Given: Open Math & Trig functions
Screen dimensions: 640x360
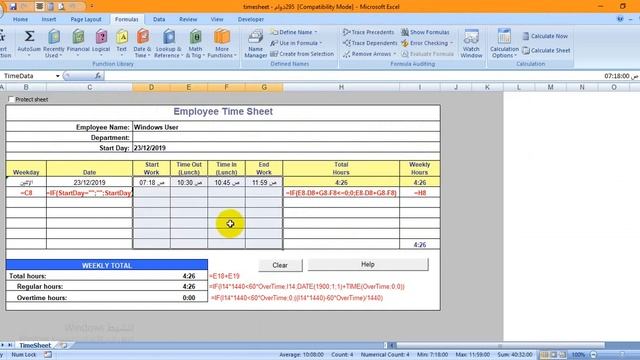Looking at the screenshot, I should click(x=195, y=43).
